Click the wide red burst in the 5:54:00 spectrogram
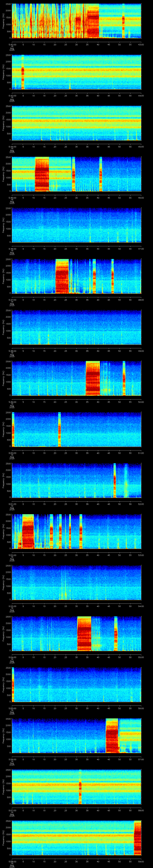 [84, 634]
